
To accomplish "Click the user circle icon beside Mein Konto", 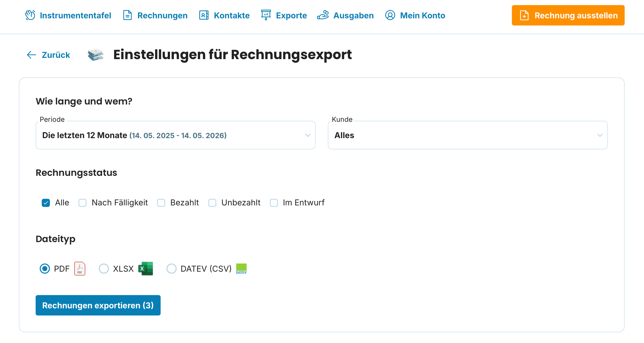I will pyautogui.click(x=390, y=15).
